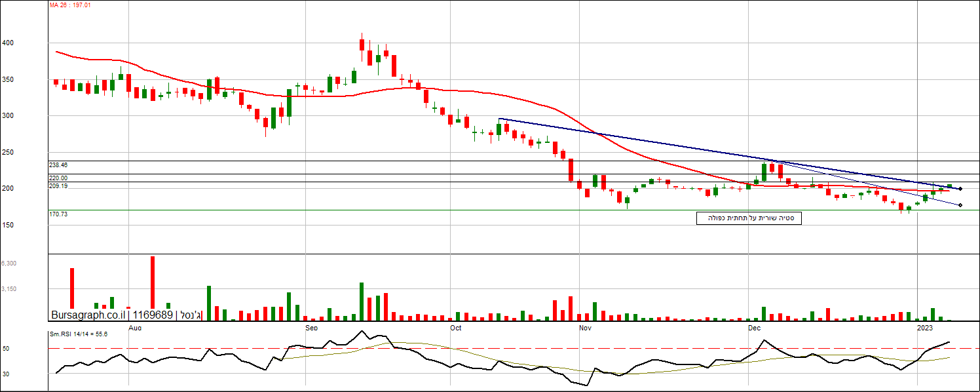Click the Nov label on time axis

click(x=585, y=327)
